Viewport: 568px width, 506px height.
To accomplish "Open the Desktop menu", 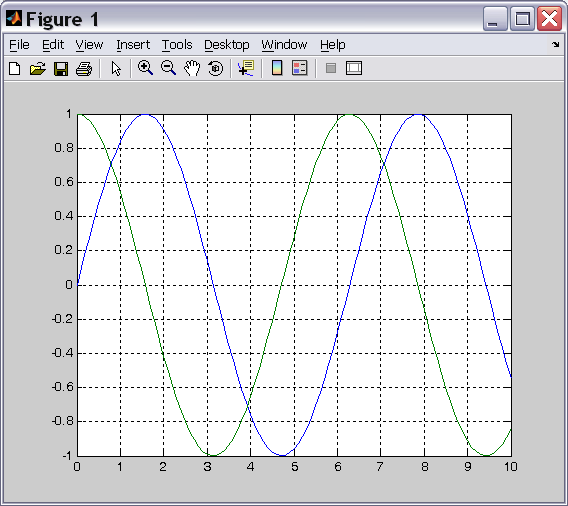I will click(227, 45).
